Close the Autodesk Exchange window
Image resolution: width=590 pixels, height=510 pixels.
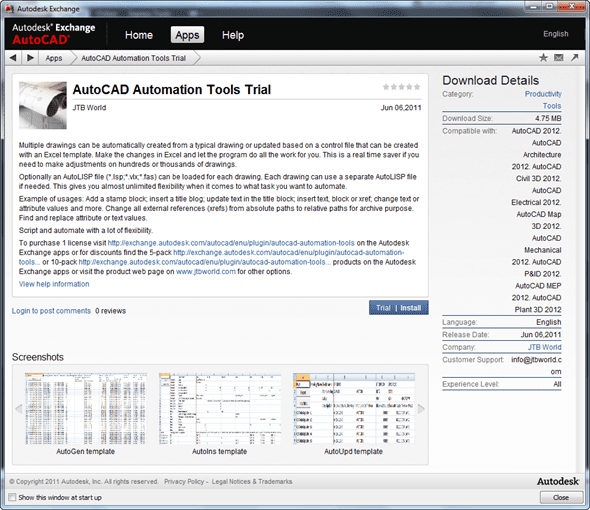[x=572, y=6]
